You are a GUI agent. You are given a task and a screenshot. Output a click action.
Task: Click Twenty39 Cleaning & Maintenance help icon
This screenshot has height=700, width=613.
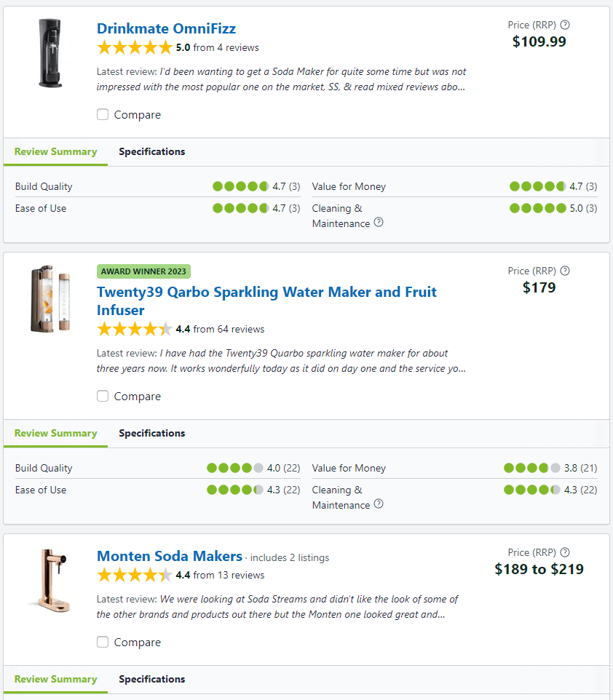[379, 504]
